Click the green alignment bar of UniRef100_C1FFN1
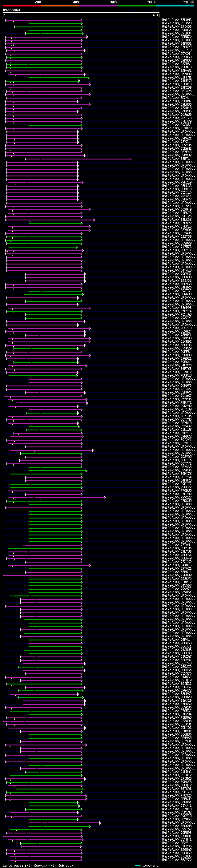 click(58, 78)
